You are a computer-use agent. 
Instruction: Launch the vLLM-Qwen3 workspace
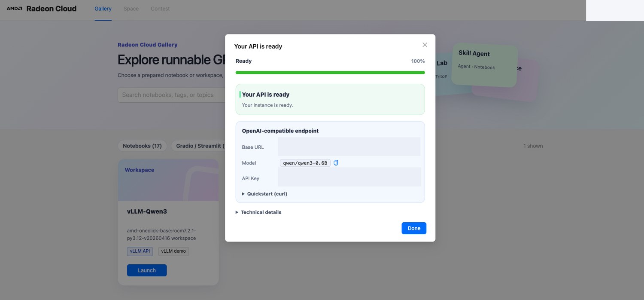[x=147, y=270]
